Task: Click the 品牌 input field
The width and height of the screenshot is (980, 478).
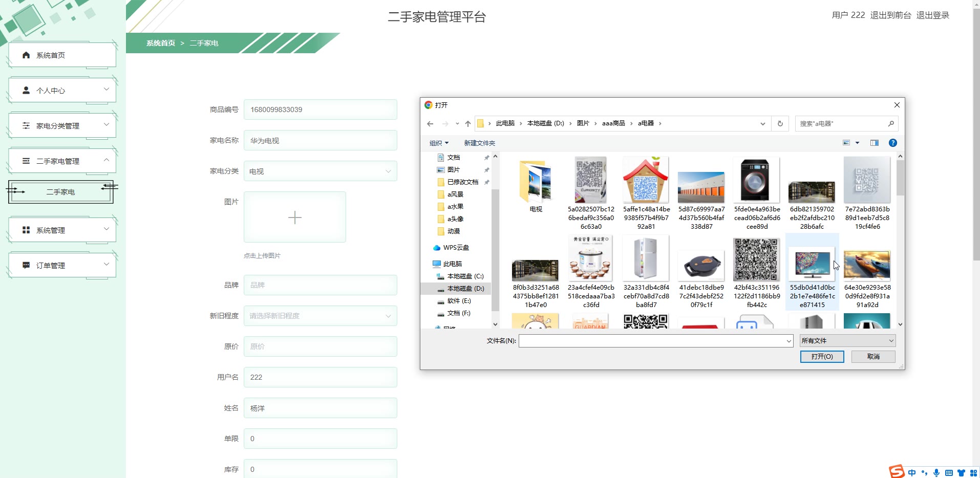Action: point(320,285)
